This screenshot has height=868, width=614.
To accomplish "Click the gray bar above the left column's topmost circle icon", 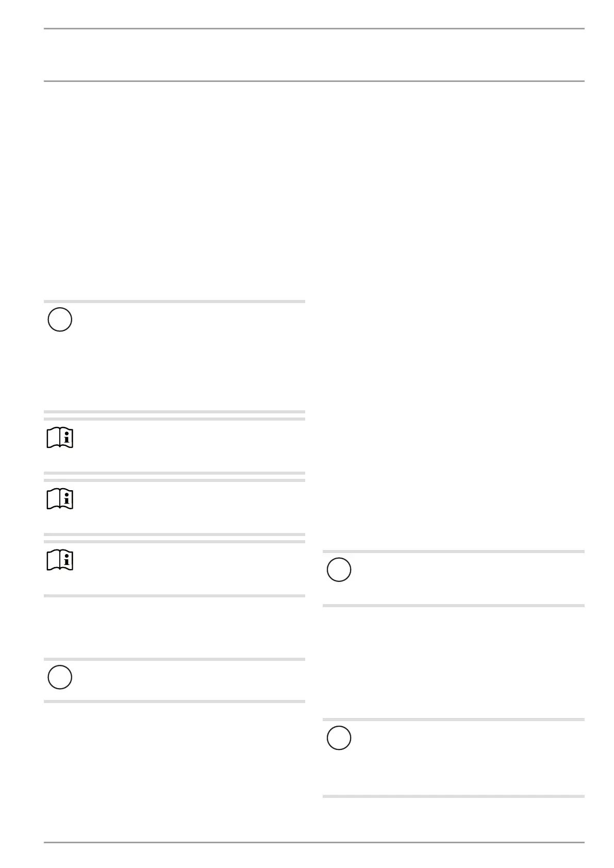I will pyautogui.click(x=174, y=302).
